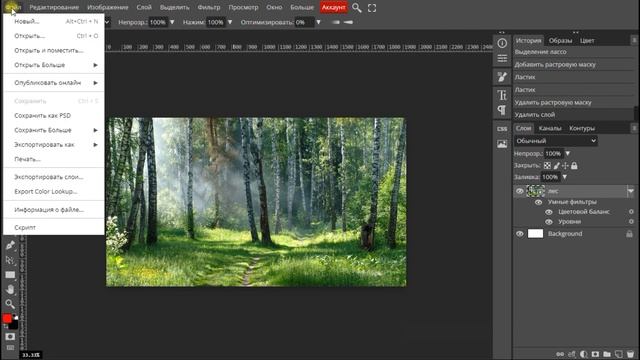Open Нажим dropdown arrow in options bar
This screenshot has width=640, height=360.
click(x=230, y=22)
